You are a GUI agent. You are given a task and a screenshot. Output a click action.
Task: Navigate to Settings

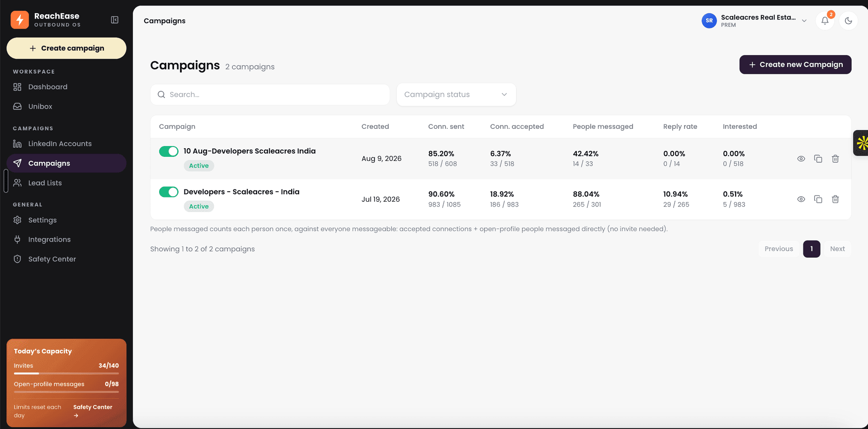click(x=66, y=220)
